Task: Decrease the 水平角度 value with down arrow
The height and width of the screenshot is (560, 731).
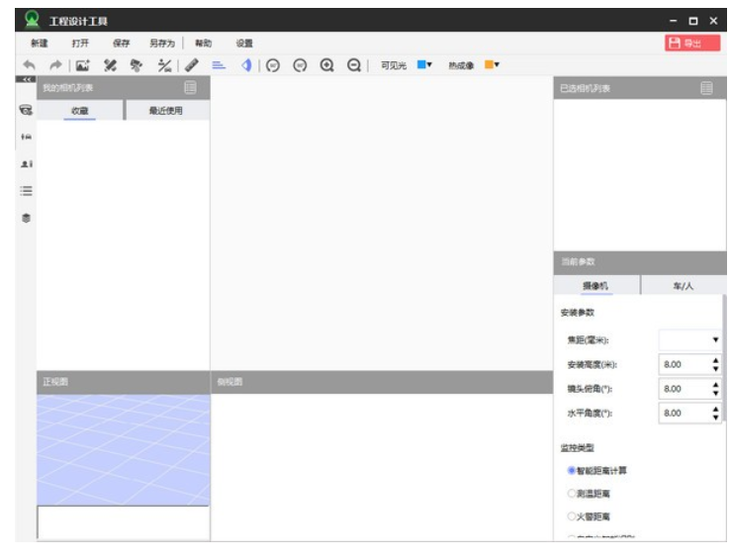Action: (x=715, y=418)
